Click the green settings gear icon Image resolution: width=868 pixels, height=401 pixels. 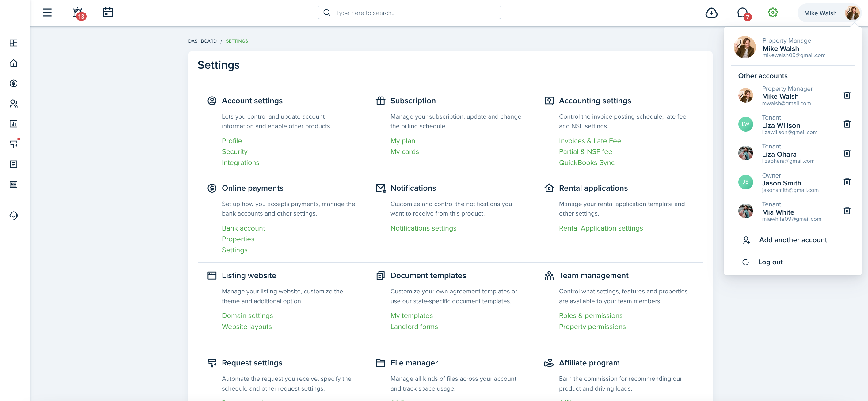(x=773, y=12)
